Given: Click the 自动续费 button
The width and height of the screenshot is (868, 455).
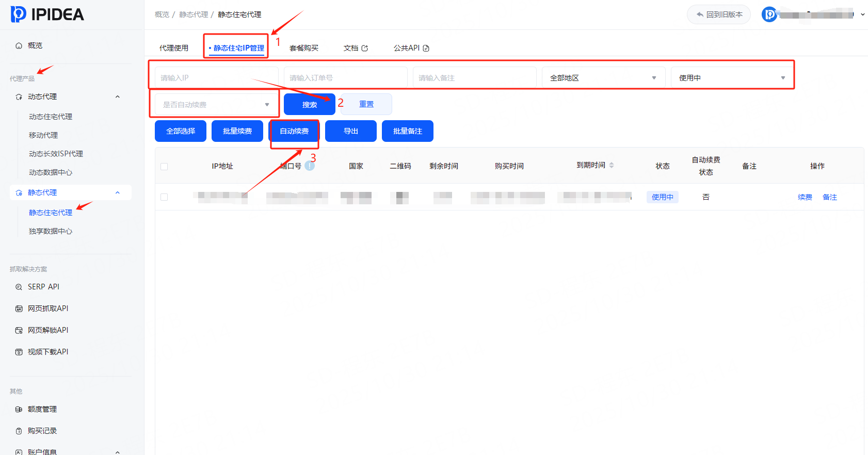Looking at the screenshot, I should [294, 131].
